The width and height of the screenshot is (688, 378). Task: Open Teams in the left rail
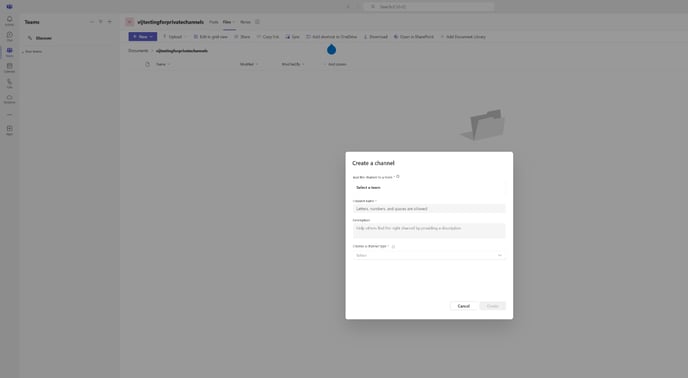pos(9,52)
